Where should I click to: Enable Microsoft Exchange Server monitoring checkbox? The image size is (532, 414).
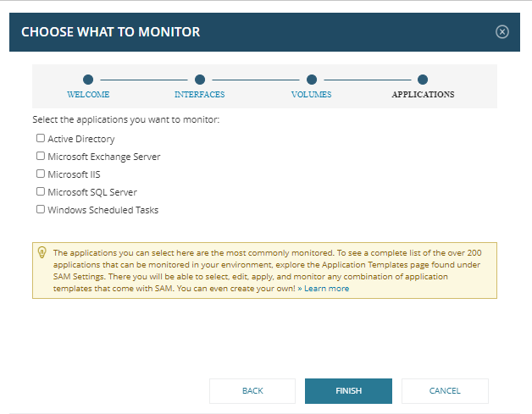click(x=41, y=156)
